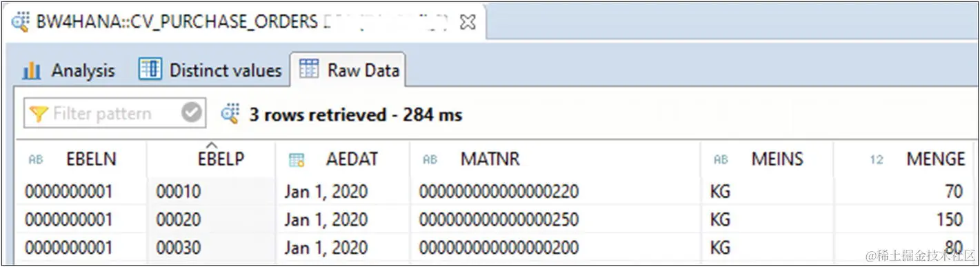Sort by the EBELP column header
This screenshot has height=267, width=980.
tap(211, 159)
